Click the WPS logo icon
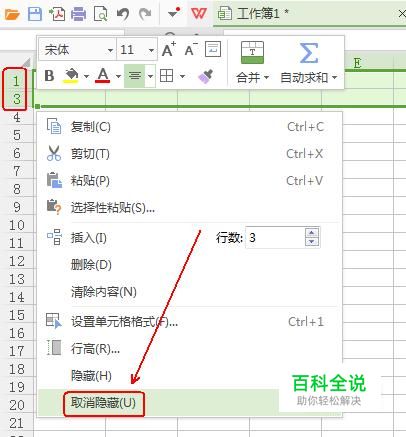 tap(199, 14)
